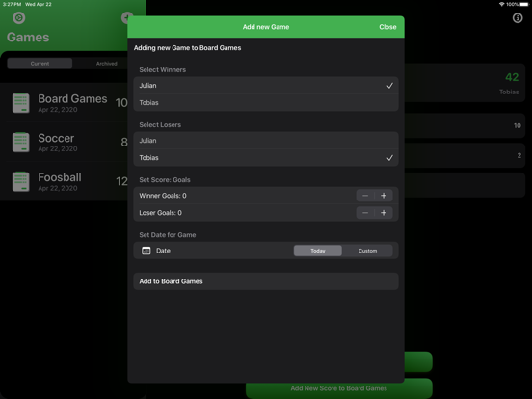
Task: Click Add New Score to Board Games
Action: (338, 388)
